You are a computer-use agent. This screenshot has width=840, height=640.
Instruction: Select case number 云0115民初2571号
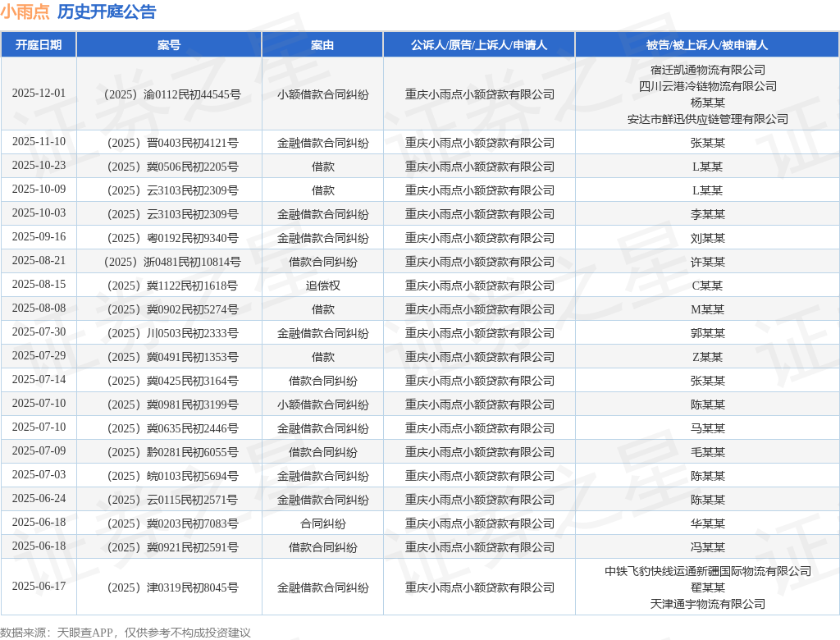pyautogui.click(x=172, y=500)
